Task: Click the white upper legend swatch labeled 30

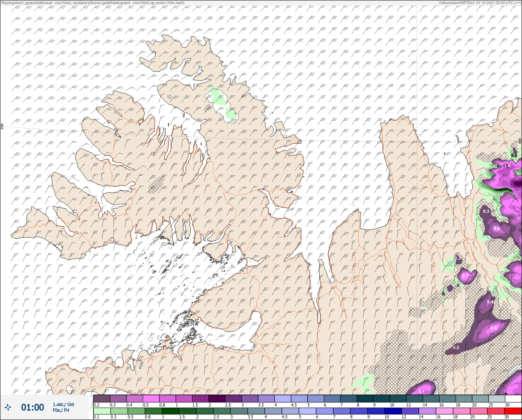Action: pyautogui.click(x=513, y=398)
